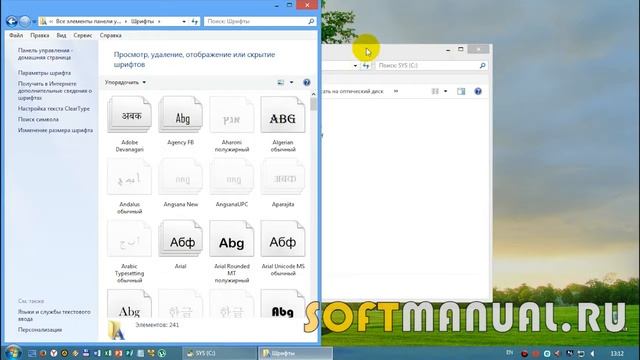Viewport: 640px width, 360px height.
Task: Open the Сервис menu
Action: click(x=83, y=36)
